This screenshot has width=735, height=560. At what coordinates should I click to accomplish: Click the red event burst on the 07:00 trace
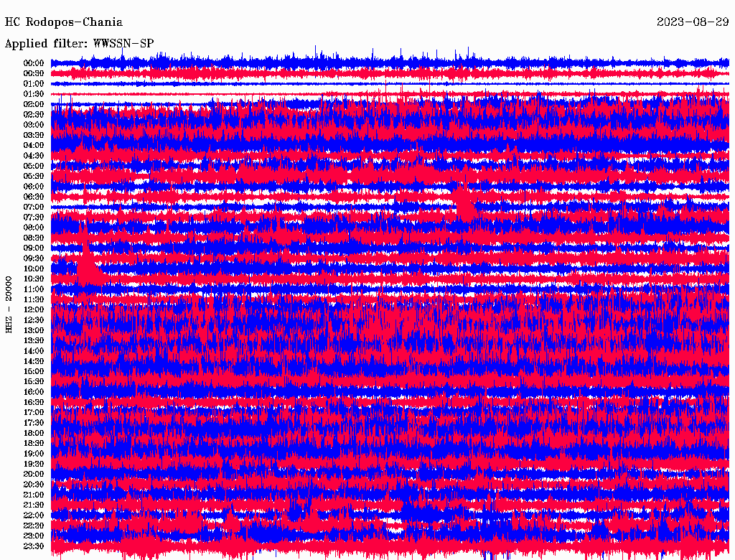[464, 205]
